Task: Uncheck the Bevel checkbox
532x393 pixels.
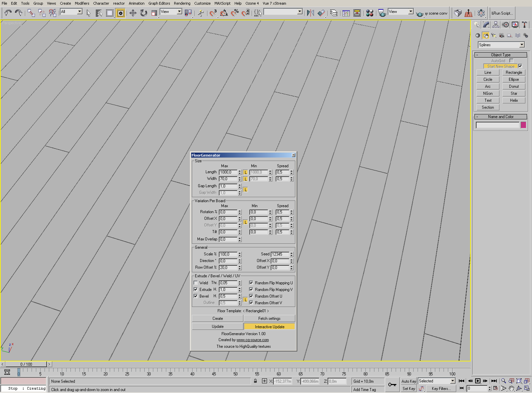Action: click(x=196, y=296)
